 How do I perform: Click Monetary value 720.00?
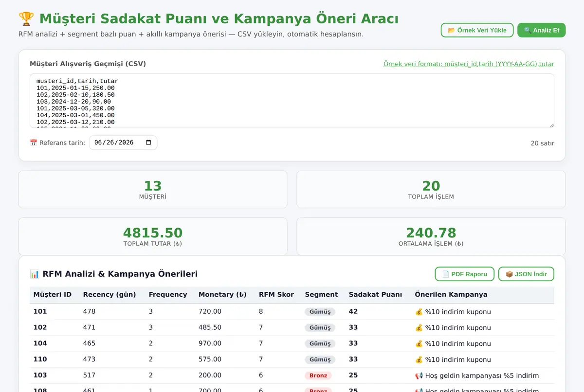coord(210,311)
